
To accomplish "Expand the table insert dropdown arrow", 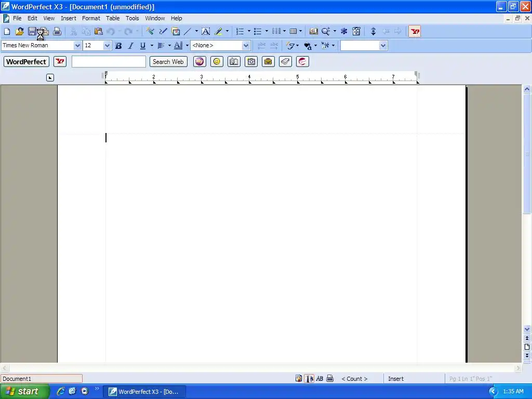I will point(300,32).
